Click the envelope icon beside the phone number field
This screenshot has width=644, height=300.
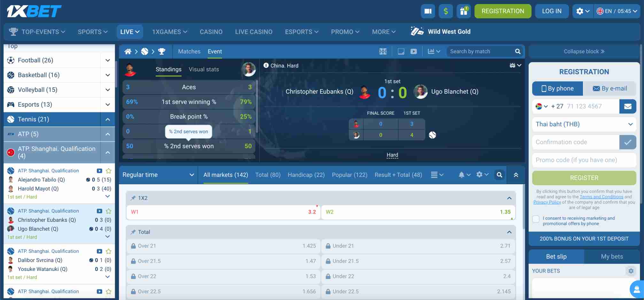coord(628,106)
